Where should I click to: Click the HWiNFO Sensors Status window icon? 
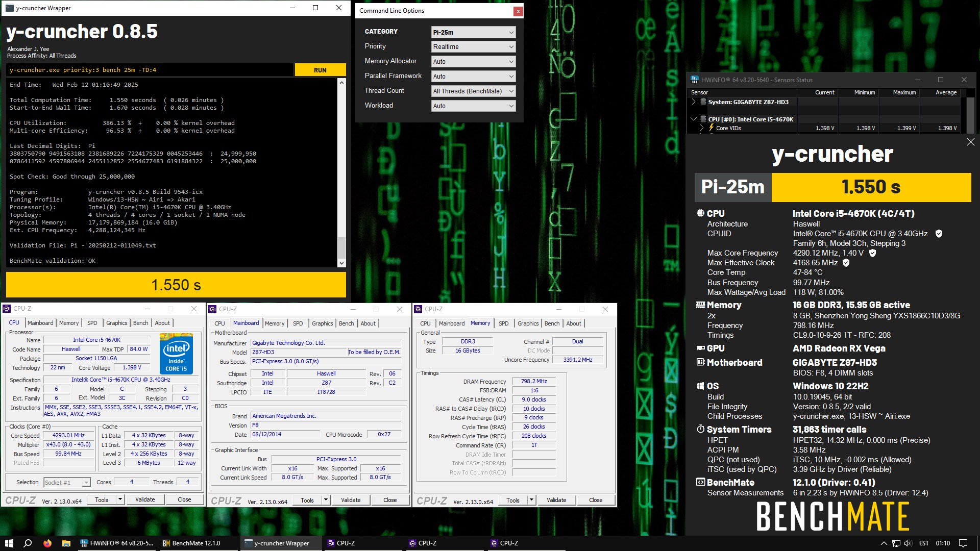tap(694, 80)
